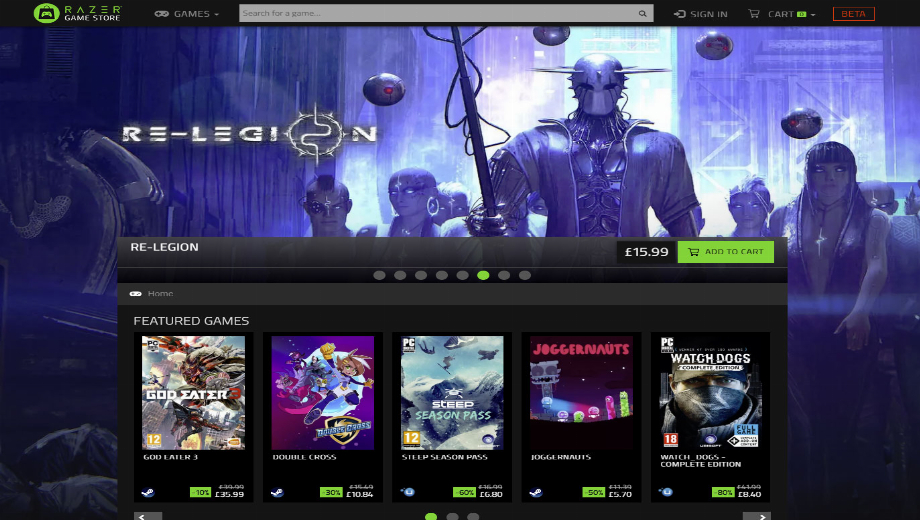Click the gamepad icon beside Home
Image resolution: width=920 pixels, height=520 pixels.
(x=136, y=293)
